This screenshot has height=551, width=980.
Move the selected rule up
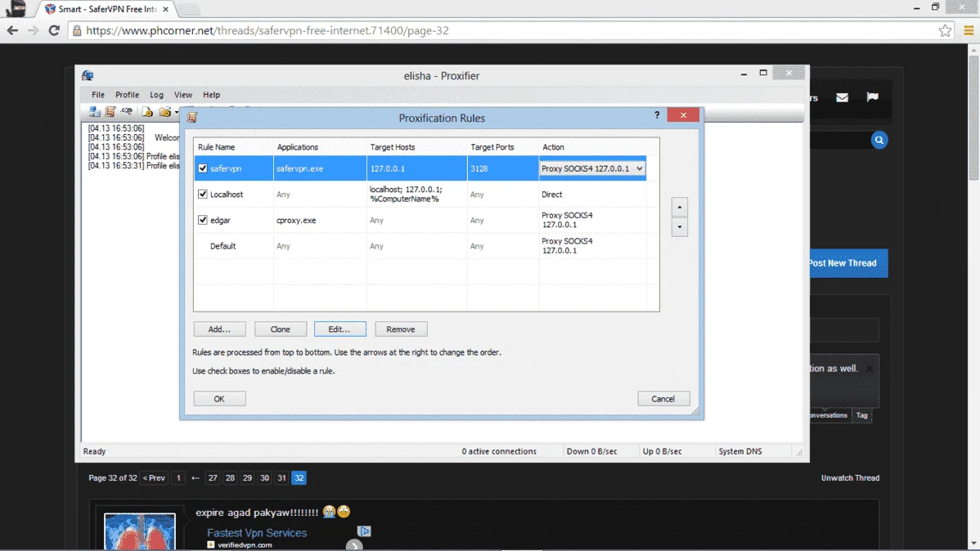coord(680,207)
